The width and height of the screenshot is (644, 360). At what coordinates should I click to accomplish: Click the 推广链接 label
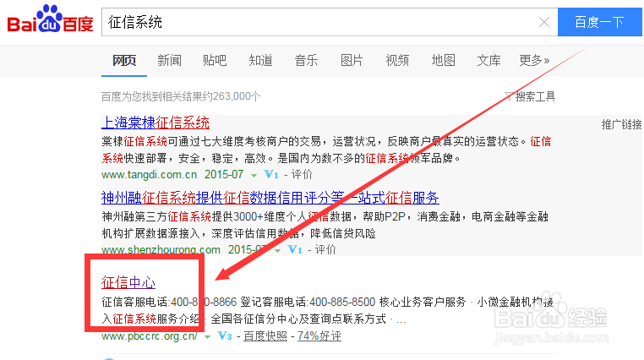click(x=621, y=124)
